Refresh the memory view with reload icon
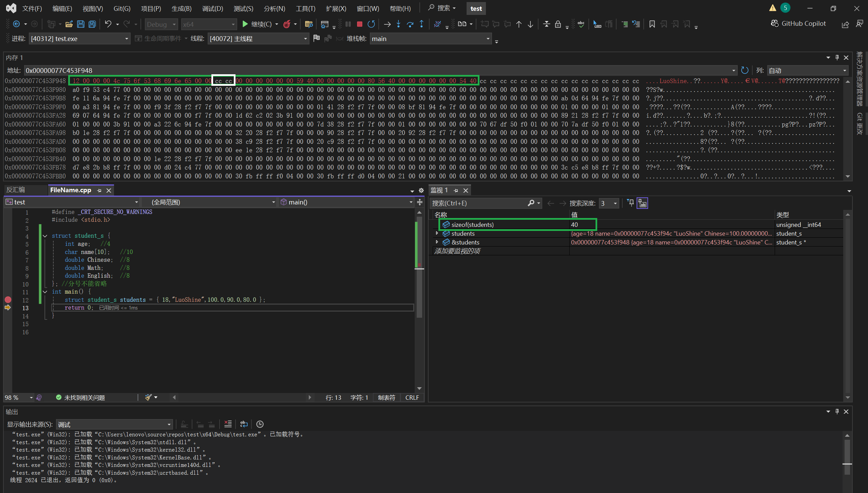Image resolution: width=868 pixels, height=493 pixels. [x=744, y=70]
